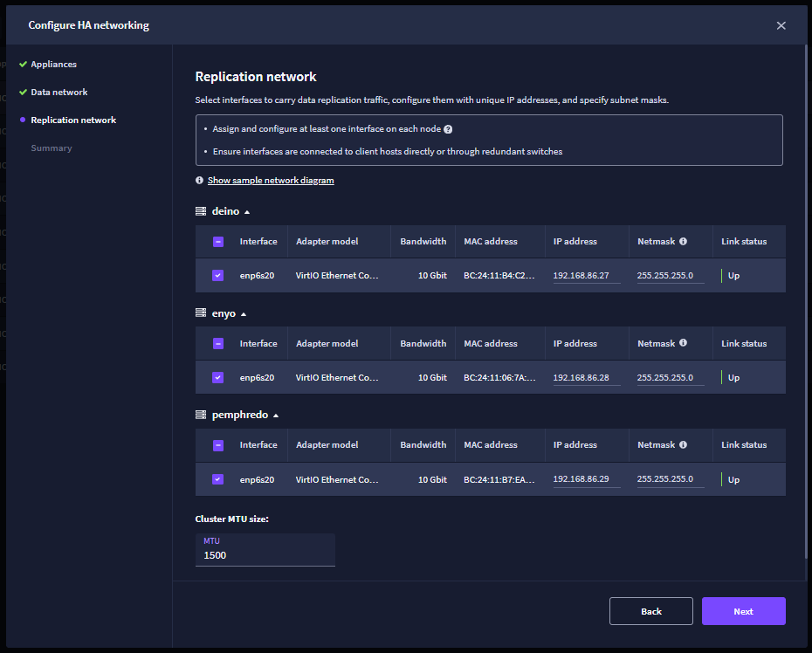Click Netmask info icon in deino table

(683, 241)
